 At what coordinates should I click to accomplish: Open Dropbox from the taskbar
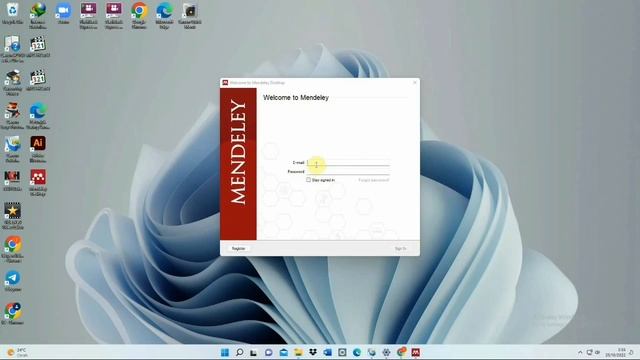click(x=313, y=352)
